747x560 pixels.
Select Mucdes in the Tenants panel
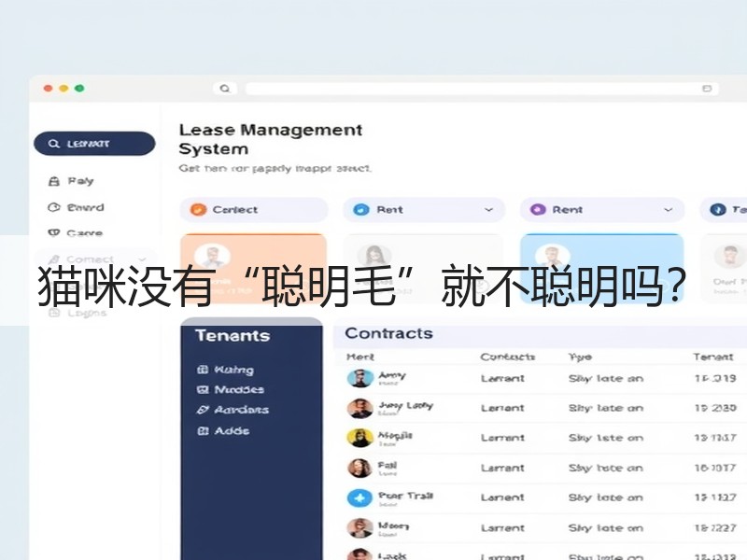[x=239, y=389]
